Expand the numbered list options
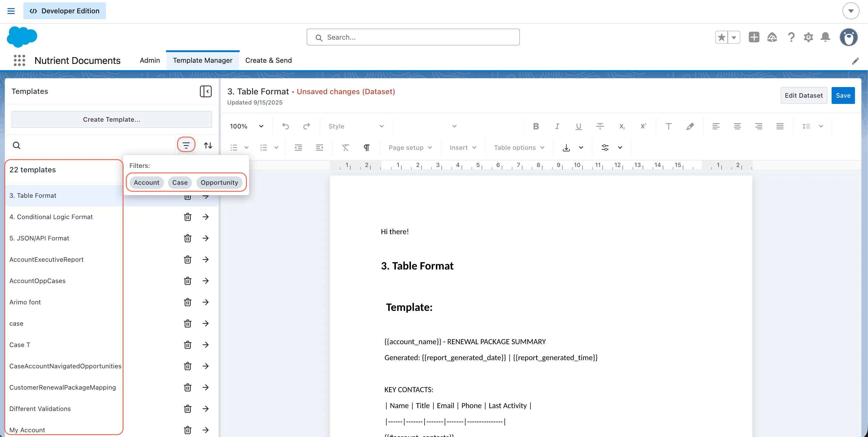Screen dimensions: 868x437 (276, 147)
